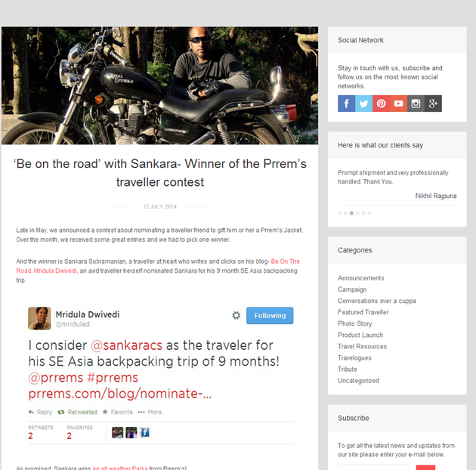Screen dimensions: 476x470
Task: Click the Reply arrow on the tweet
Action: click(31, 412)
